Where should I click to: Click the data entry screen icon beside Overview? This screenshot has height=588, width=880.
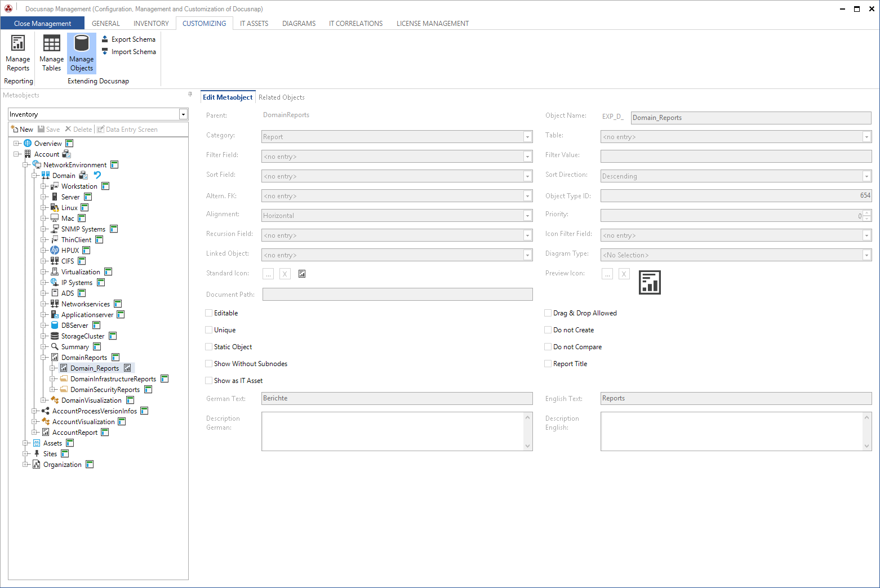click(x=69, y=143)
